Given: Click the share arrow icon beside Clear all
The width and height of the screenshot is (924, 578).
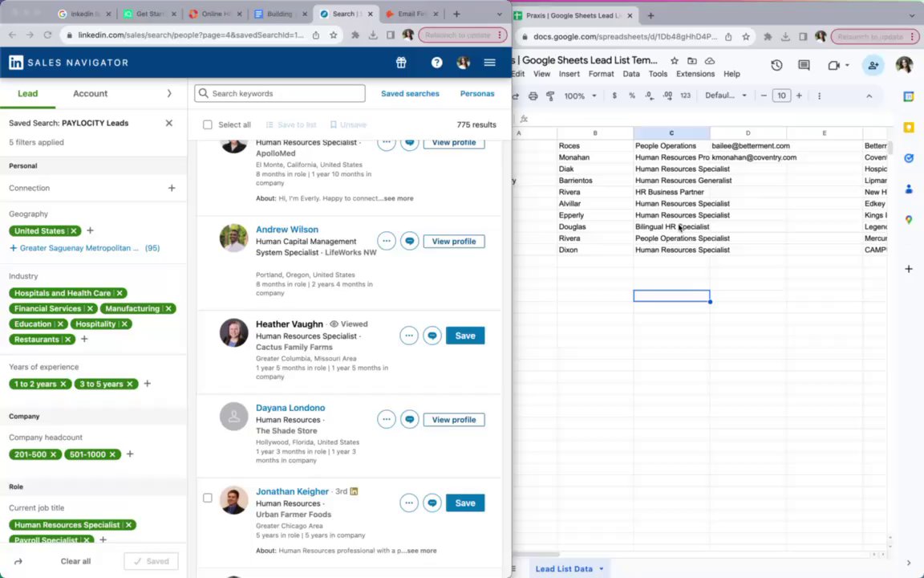Looking at the screenshot, I should (x=18, y=561).
